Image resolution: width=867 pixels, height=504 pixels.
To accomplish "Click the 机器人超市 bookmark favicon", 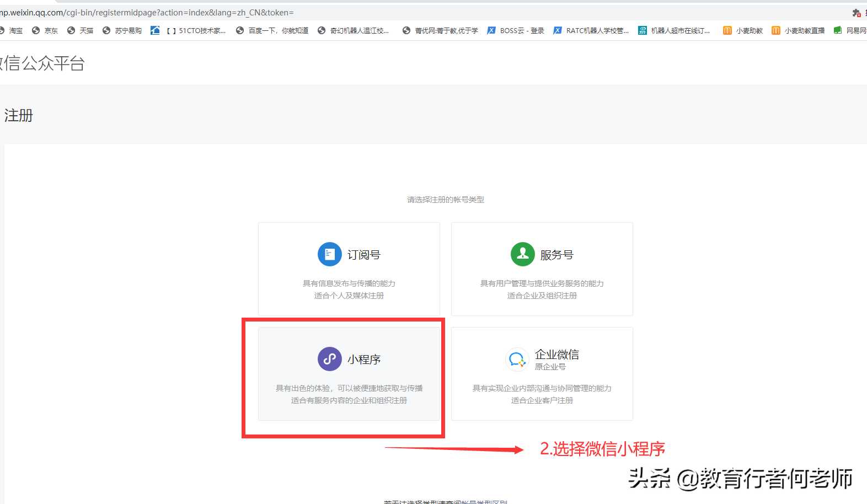I will (643, 30).
